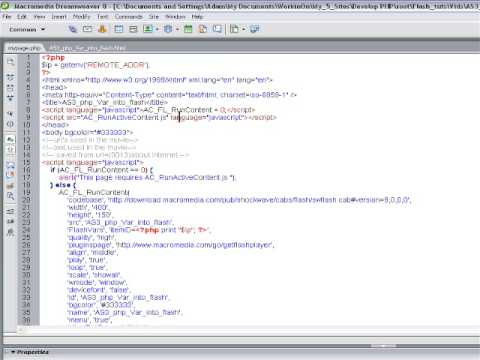
Task: Click the Open Documents icon in coding toolbar
Action: [11, 62]
